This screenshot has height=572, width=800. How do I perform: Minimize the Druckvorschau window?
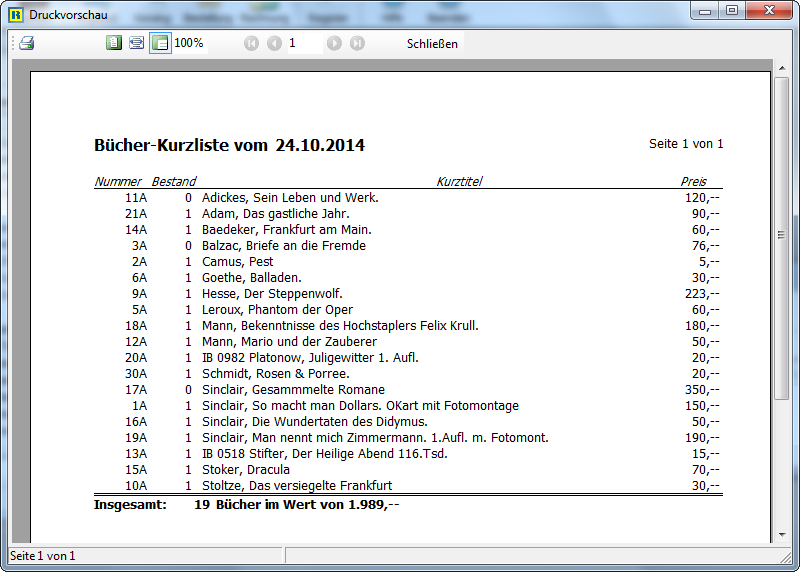707,11
